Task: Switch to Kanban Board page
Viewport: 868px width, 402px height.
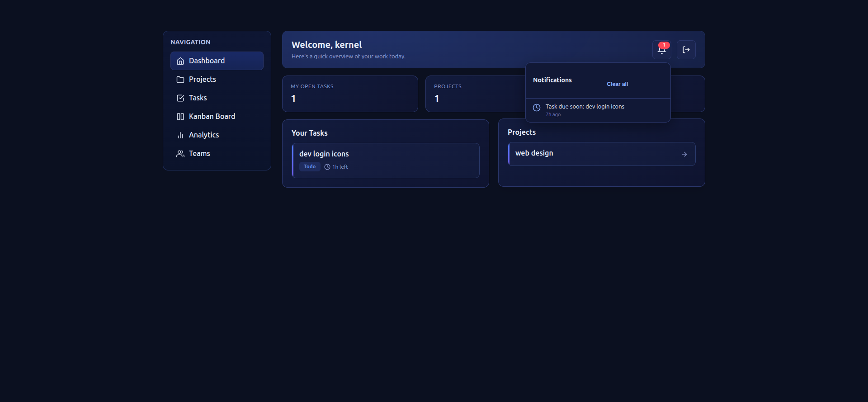Action: click(x=217, y=116)
